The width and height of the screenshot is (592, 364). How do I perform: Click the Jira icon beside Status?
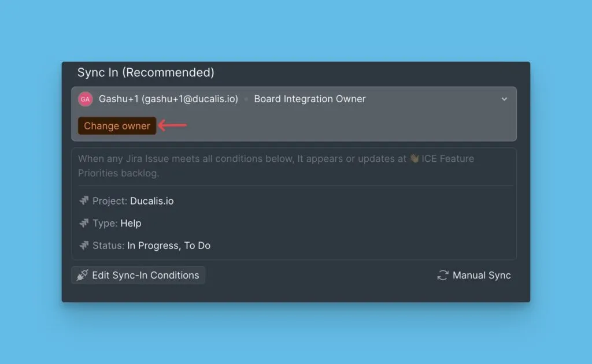click(84, 246)
